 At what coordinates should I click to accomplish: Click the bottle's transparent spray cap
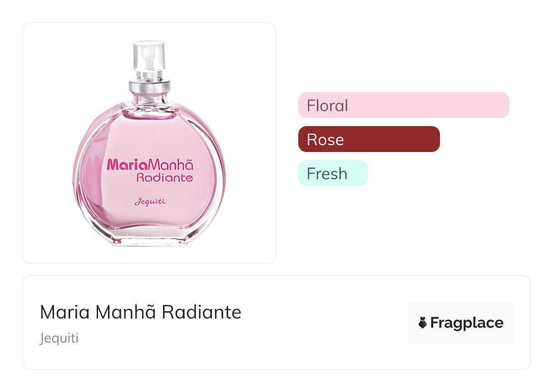149,57
